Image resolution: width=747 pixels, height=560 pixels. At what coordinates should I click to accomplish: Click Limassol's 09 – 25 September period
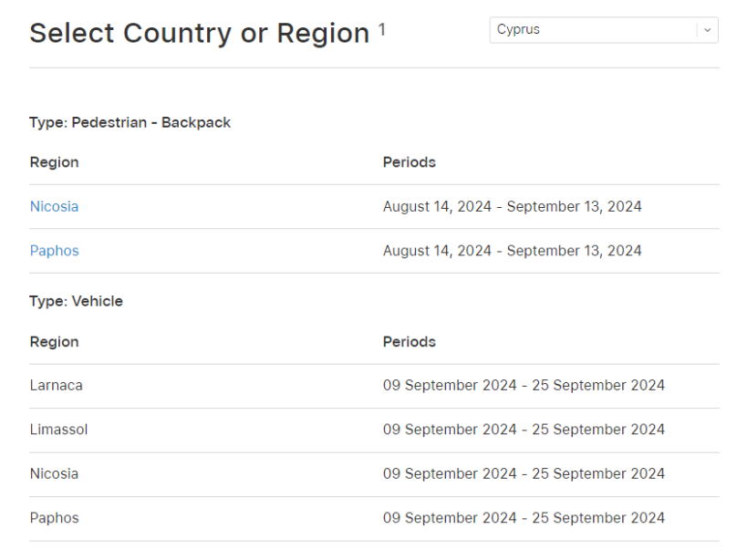524,430
